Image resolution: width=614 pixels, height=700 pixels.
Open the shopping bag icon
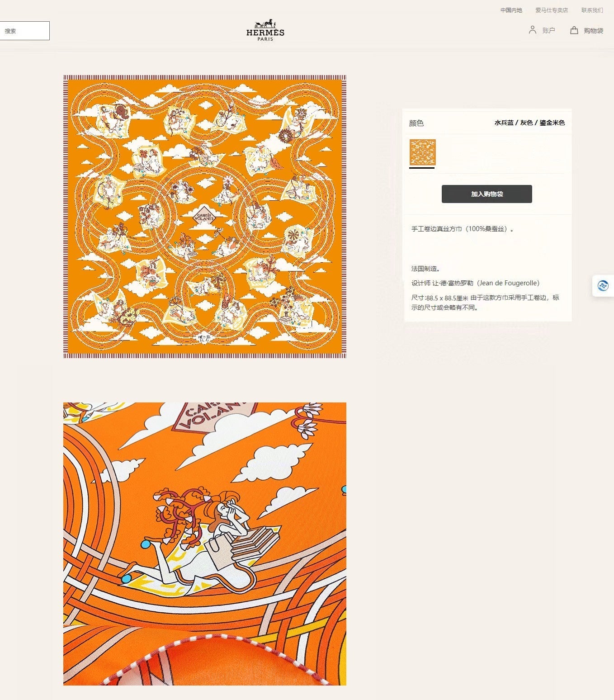point(574,30)
